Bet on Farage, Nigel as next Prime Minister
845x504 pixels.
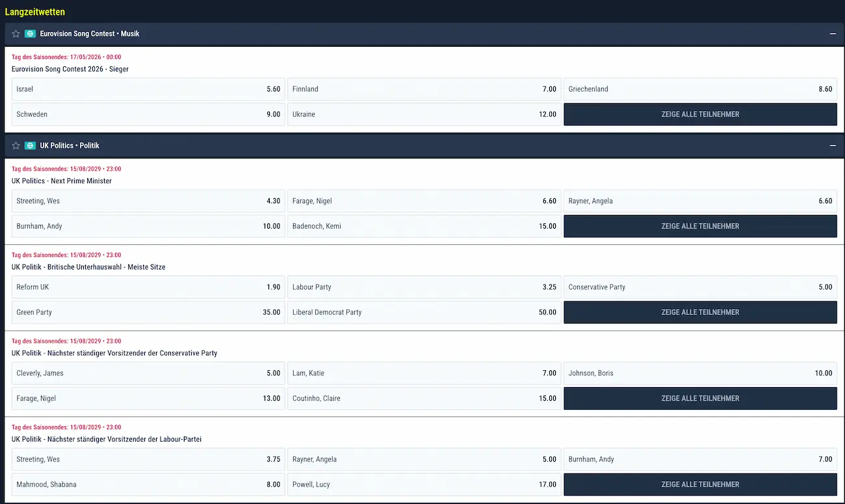(x=424, y=201)
